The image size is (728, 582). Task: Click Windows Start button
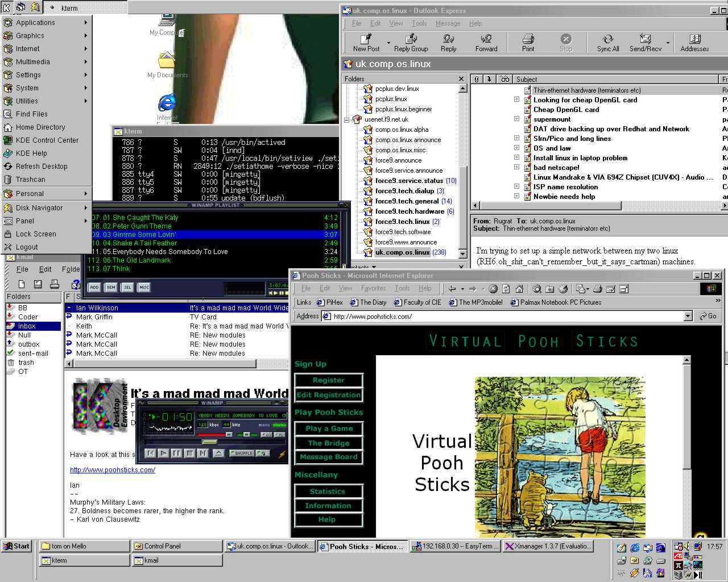coord(16,546)
